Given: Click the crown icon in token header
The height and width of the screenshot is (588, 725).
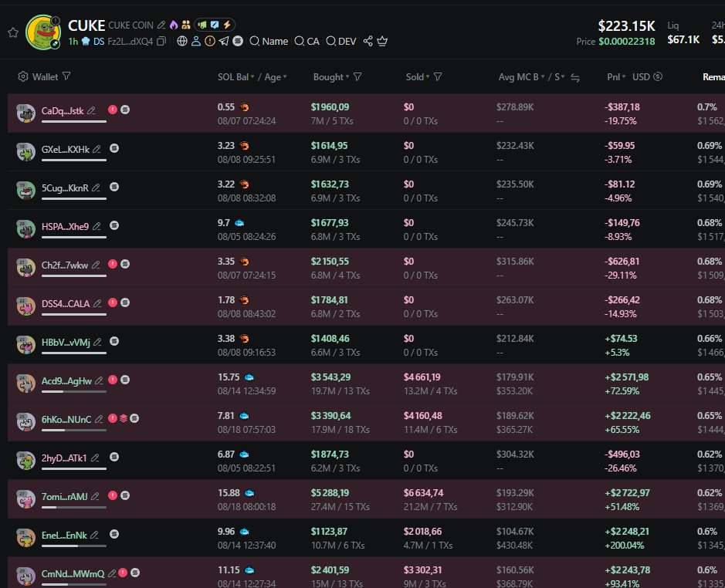Looking at the screenshot, I should (382, 41).
